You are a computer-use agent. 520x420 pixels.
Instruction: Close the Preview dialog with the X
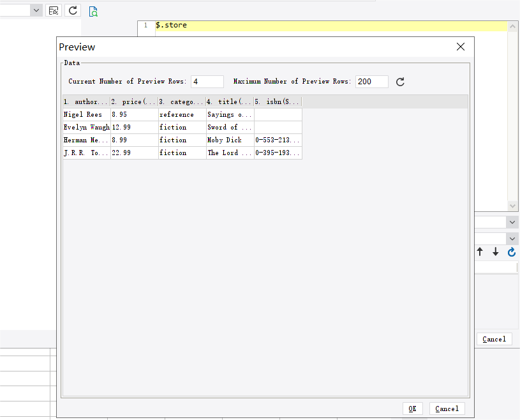coord(461,47)
